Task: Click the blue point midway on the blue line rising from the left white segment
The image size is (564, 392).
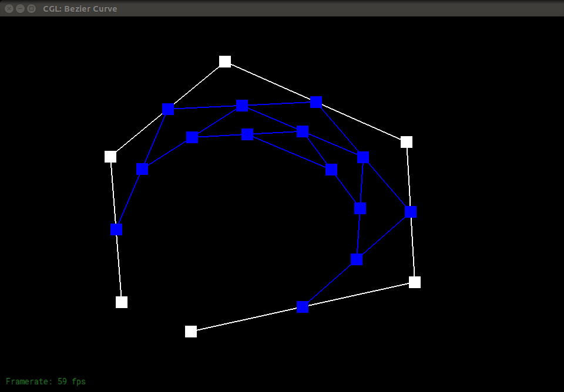Action: click(x=142, y=169)
